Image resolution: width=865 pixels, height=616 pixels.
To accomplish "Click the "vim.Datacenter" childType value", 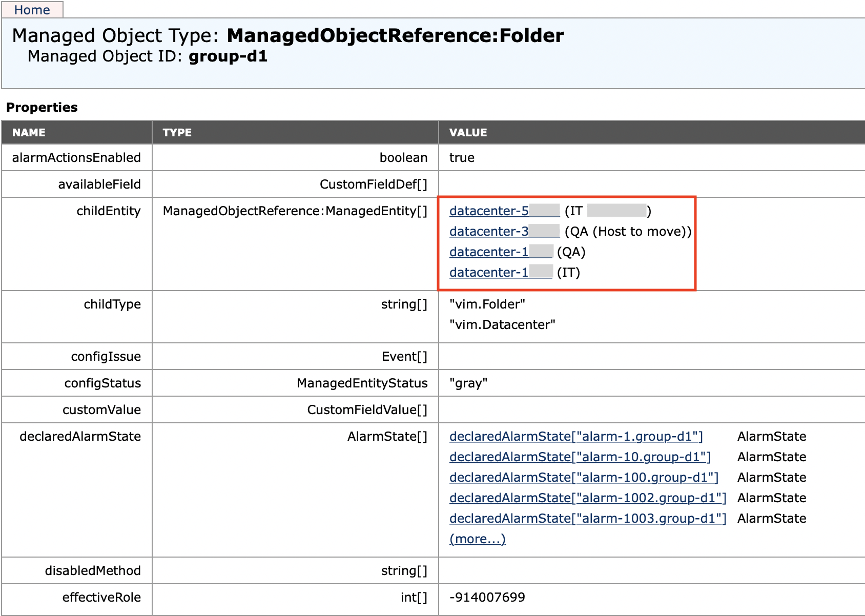I will (502, 324).
